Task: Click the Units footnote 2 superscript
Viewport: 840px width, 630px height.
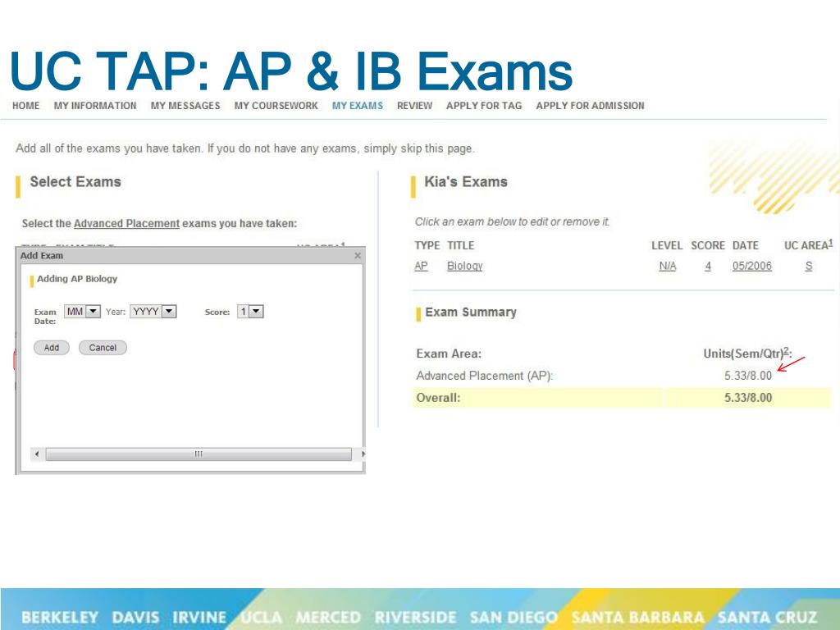Action: 786,351
